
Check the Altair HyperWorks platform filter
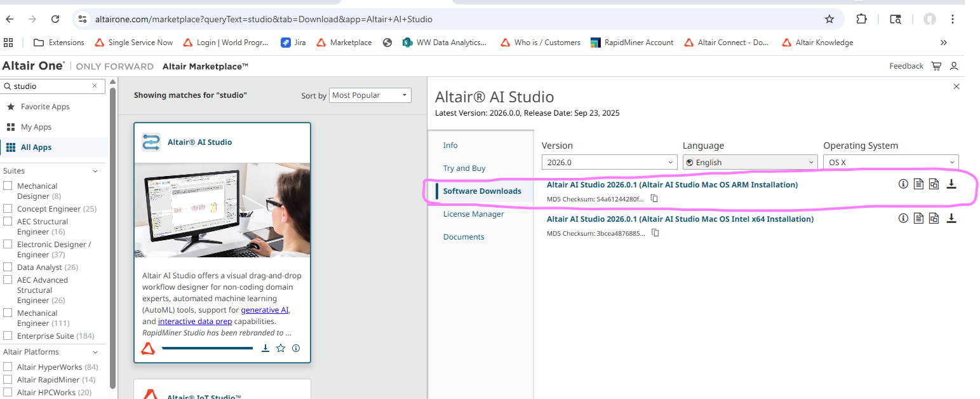click(x=8, y=367)
